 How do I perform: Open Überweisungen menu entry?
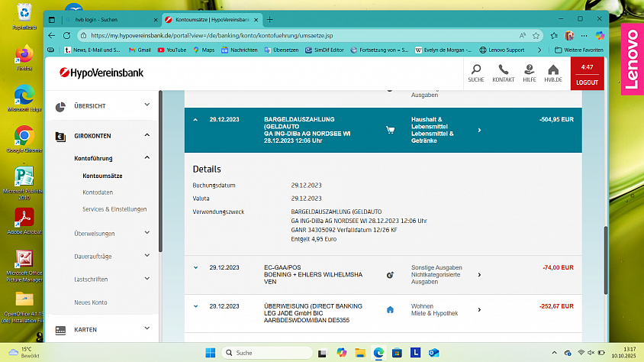(95, 234)
